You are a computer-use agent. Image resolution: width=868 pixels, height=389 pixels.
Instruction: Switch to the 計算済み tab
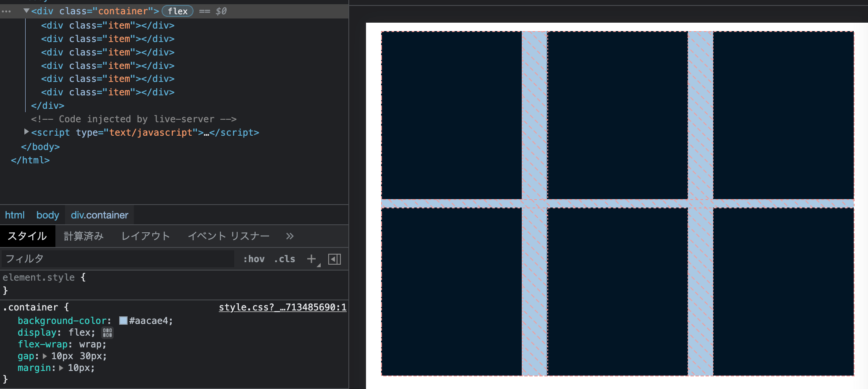(x=84, y=236)
